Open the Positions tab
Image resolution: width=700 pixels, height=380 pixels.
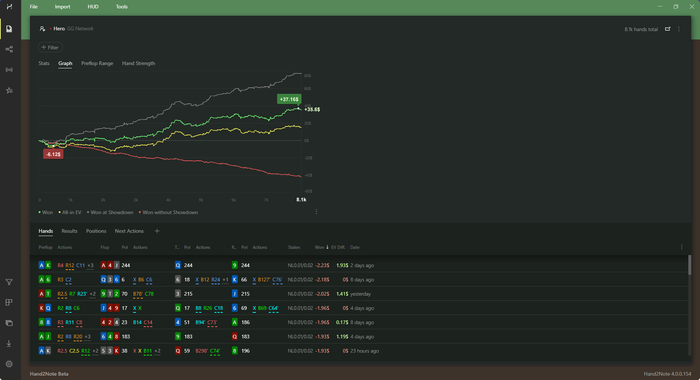pyautogui.click(x=96, y=231)
